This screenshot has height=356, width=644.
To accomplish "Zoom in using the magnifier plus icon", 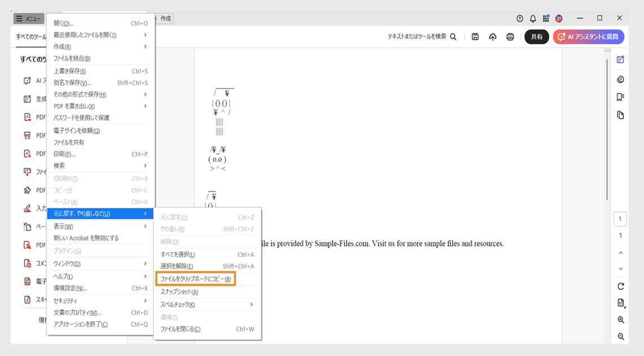I will (620, 319).
